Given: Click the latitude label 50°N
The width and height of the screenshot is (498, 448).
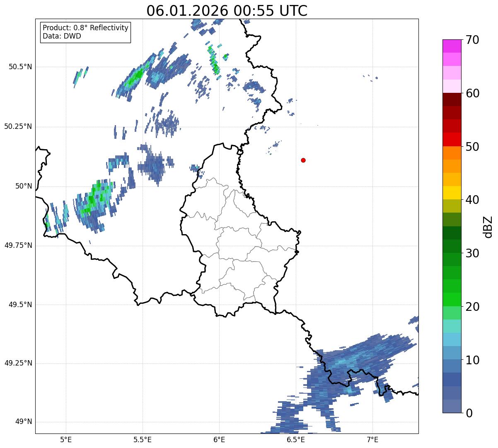Looking at the screenshot, I should (x=23, y=186).
